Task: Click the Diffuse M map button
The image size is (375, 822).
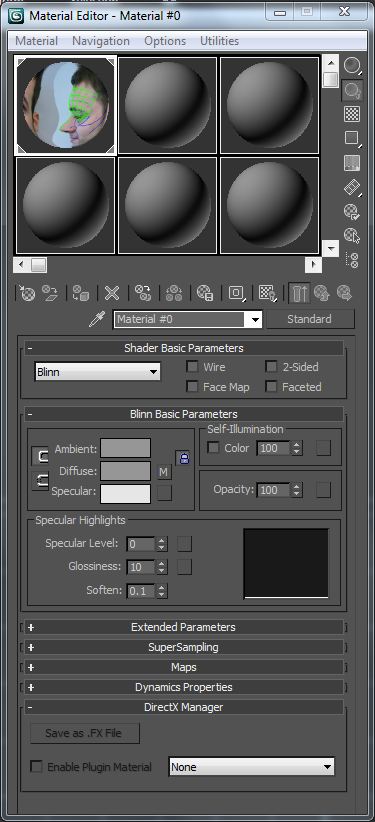Action: tap(164, 472)
